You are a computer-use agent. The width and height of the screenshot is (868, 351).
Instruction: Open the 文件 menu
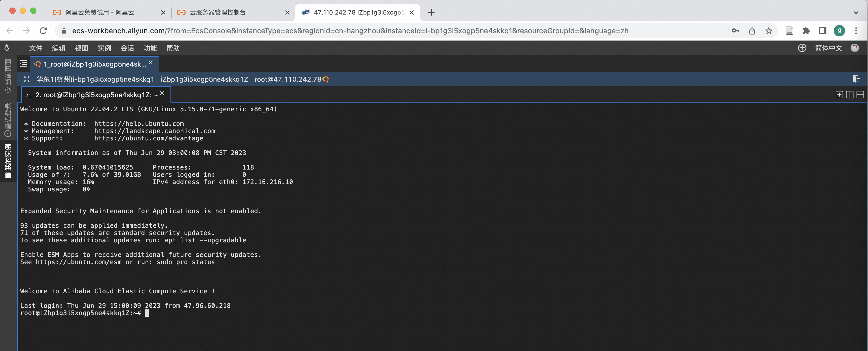pos(36,48)
